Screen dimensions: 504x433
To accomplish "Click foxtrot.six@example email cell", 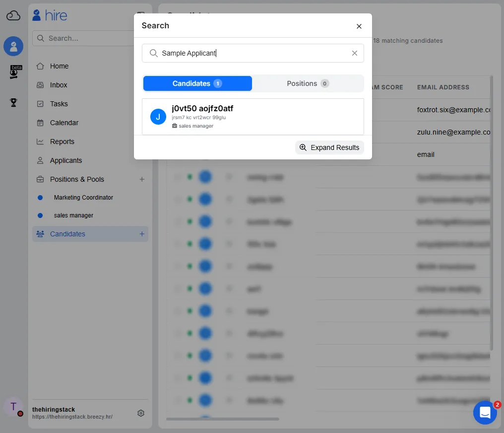I will [x=453, y=110].
